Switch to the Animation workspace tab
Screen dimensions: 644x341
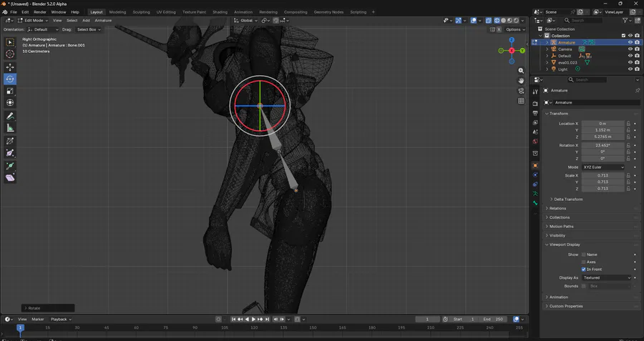click(x=243, y=12)
